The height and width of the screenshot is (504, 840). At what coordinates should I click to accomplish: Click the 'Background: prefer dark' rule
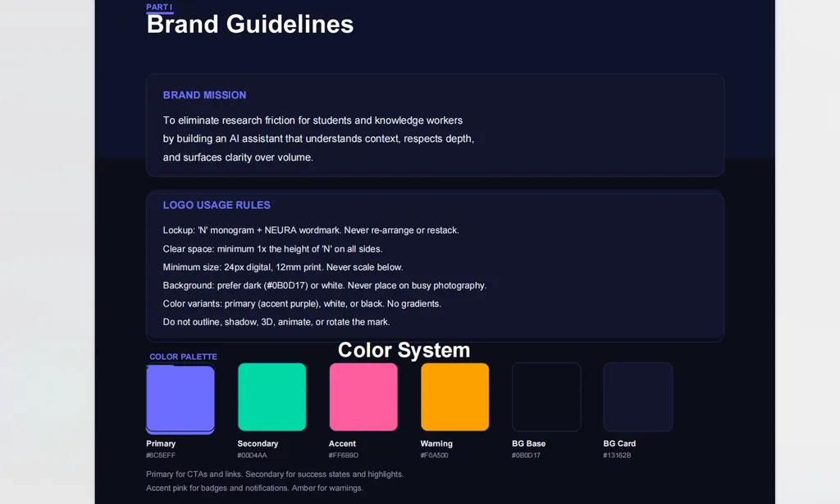click(x=325, y=285)
